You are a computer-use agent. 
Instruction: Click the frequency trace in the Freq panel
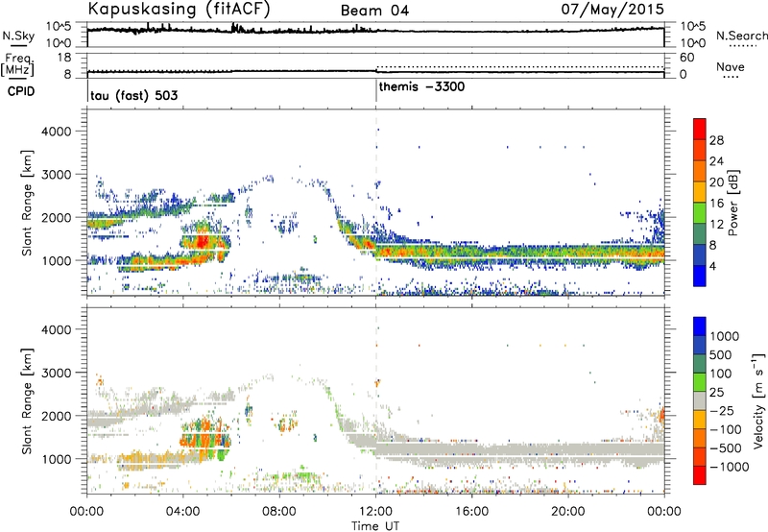(x=375, y=72)
